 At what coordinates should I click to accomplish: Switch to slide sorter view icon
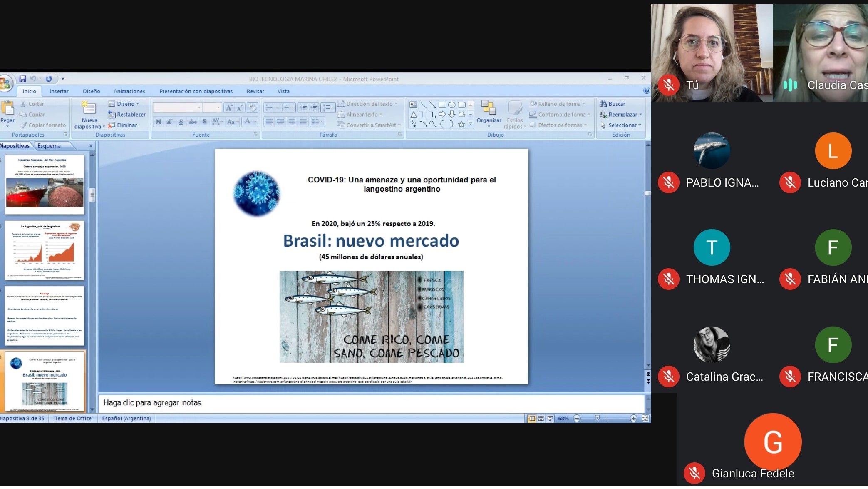(x=541, y=419)
